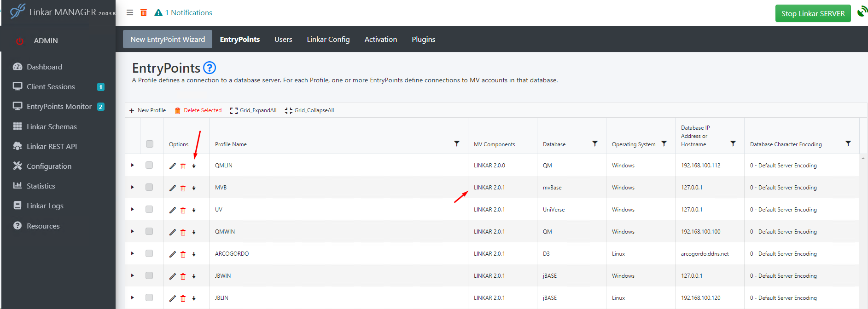Filter the Database IP Address column
Screen dimensions: 868x309
(733, 143)
